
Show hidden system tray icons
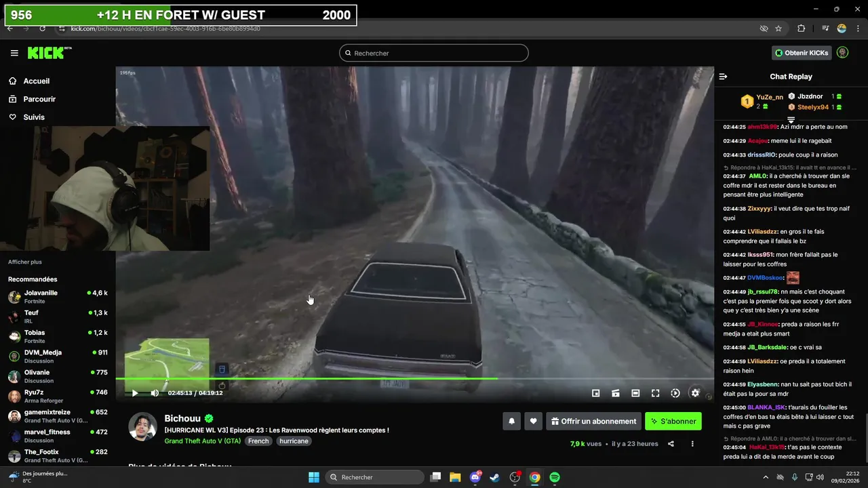[765, 477]
